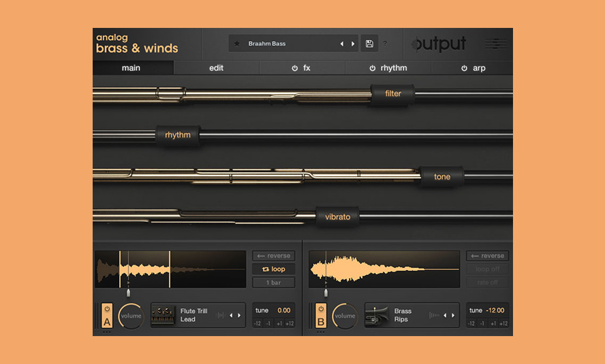The image size is (605, 364).
Task: Select next source for layer B
Action: (x=453, y=316)
